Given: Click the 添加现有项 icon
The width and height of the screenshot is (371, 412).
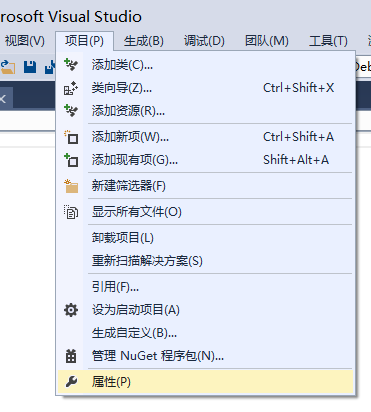Looking at the screenshot, I should pos(71,160).
